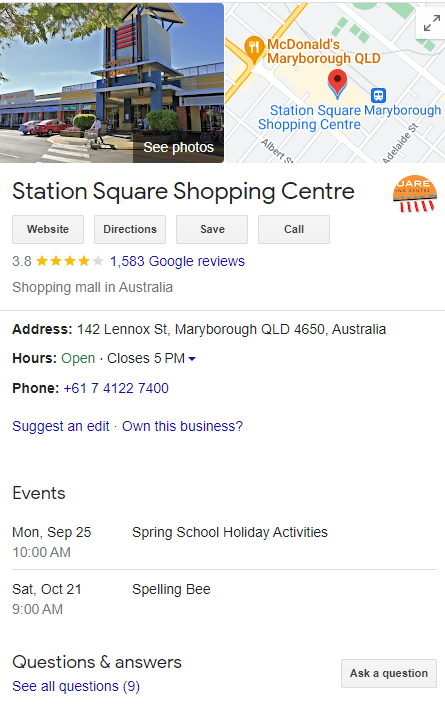The height and width of the screenshot is (705, 445).
Task: Click the red location pin on the map
Action: click(337, 84)
